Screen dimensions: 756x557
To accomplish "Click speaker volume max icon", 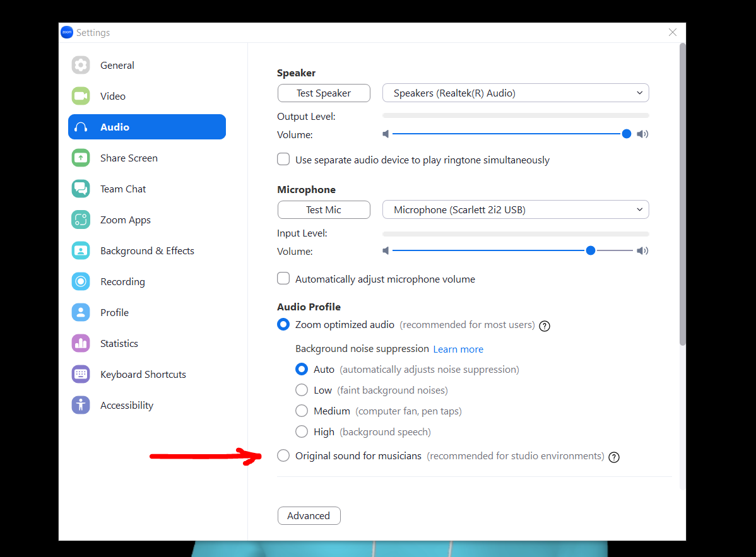I will (x=642, y=134).
